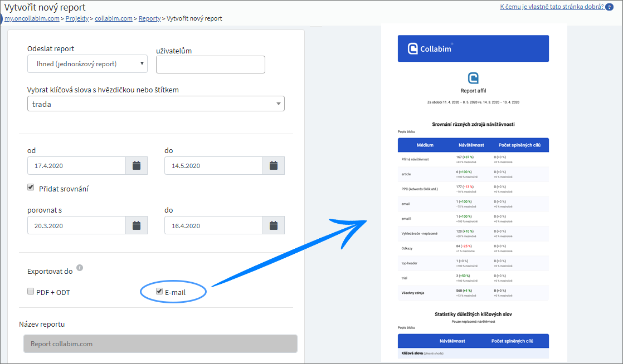Click the 'Vytvořit nový report' page title
The width and height of the screenshot is (623, 364).
coord(45,7)
